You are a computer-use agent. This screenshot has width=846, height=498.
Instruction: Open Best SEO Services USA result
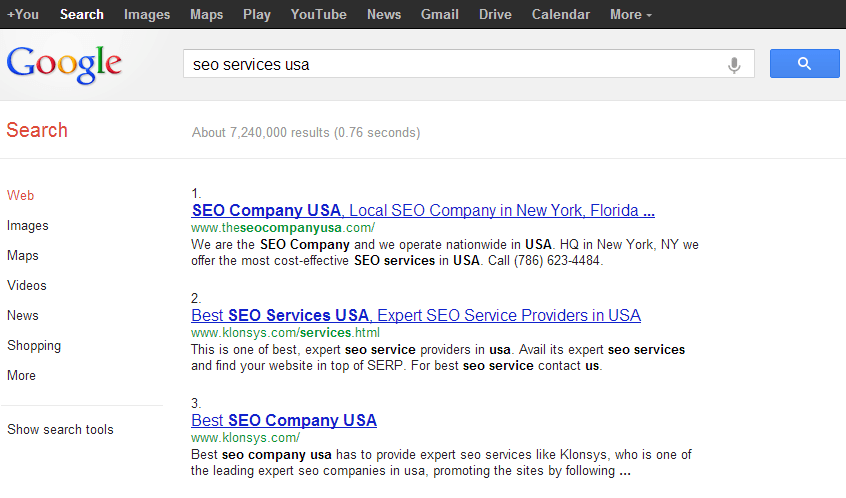pos(416,315)
